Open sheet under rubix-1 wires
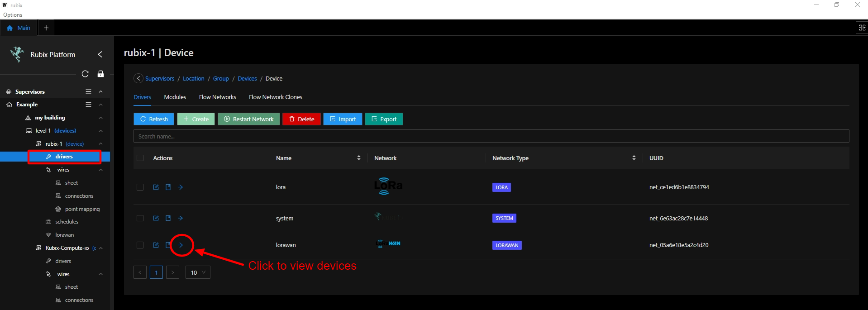The image size is (868, 310). (71, 183)
